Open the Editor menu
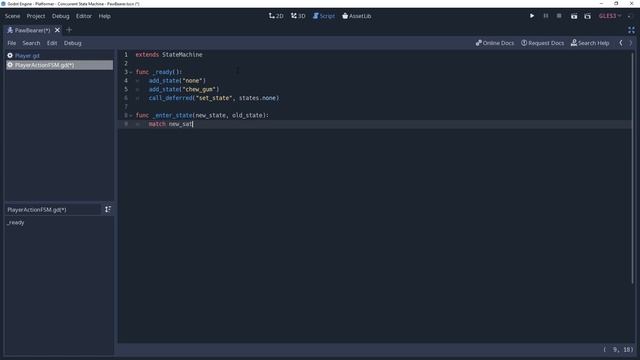The image size is (640, 360). tap(84, 16)
